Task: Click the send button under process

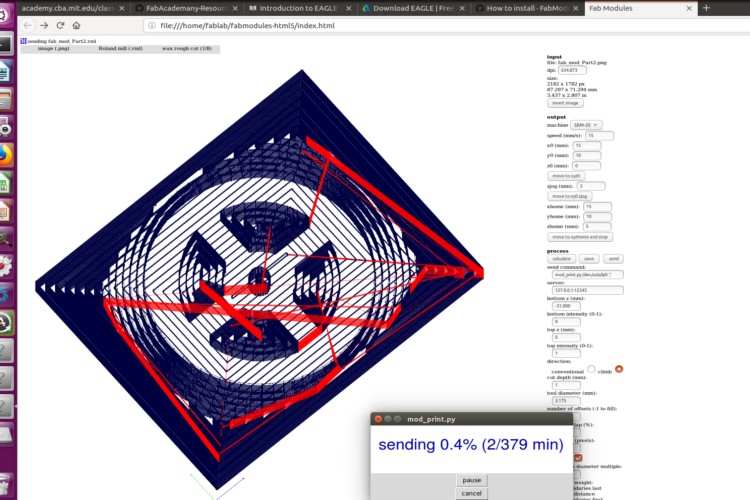Action: (613, 259)
